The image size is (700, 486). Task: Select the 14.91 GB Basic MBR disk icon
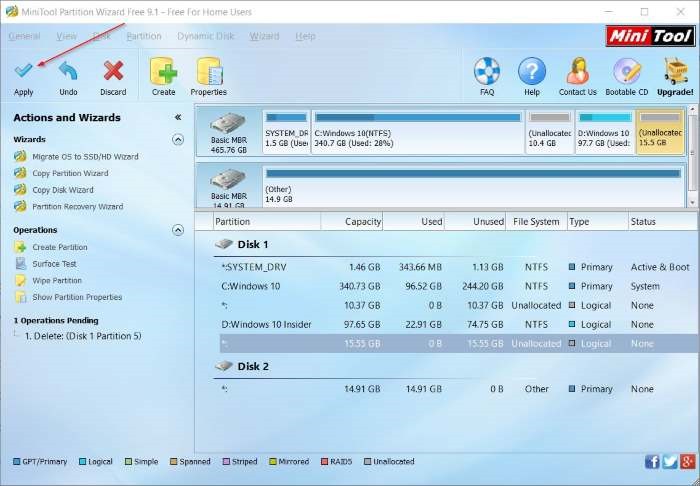click(228, 179)
